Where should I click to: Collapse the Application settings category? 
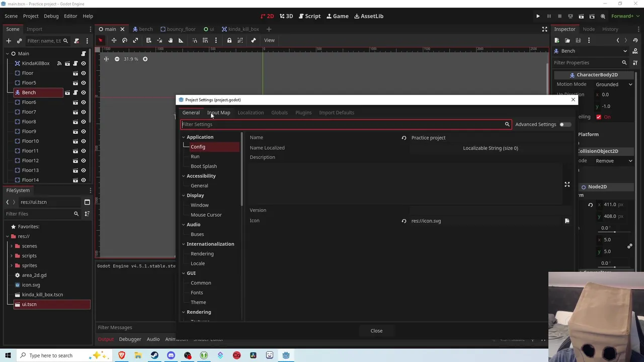tap(183, 137)
